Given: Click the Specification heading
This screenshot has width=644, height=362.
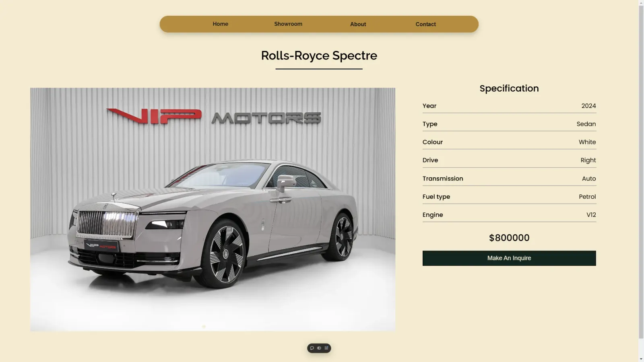Looking at the screenshot, I should [x=509, y=88].
